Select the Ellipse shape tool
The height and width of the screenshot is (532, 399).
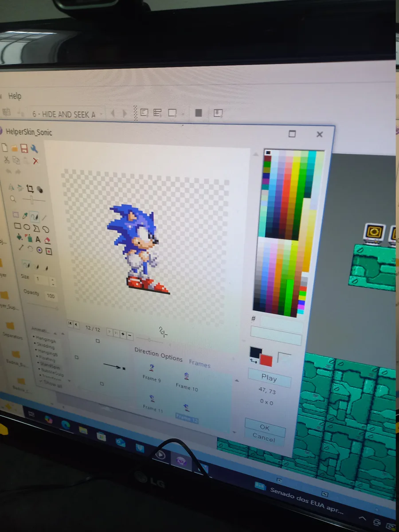27,227
